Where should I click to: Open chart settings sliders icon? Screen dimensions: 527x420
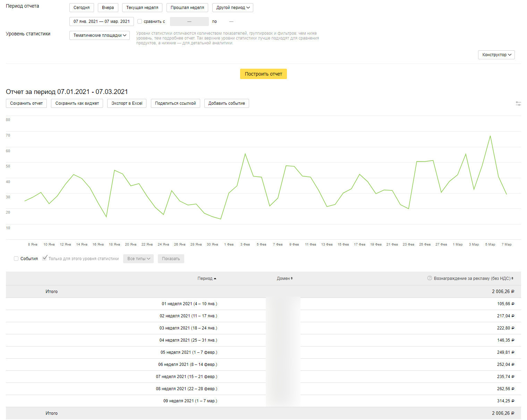coord(518,104)
